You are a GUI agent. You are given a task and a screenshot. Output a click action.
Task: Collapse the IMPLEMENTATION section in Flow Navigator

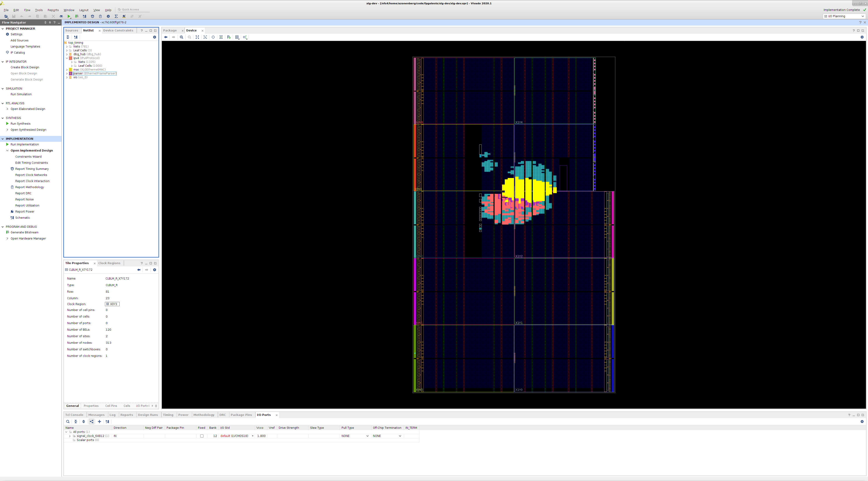pyautogui.click(x=3, y=139)
